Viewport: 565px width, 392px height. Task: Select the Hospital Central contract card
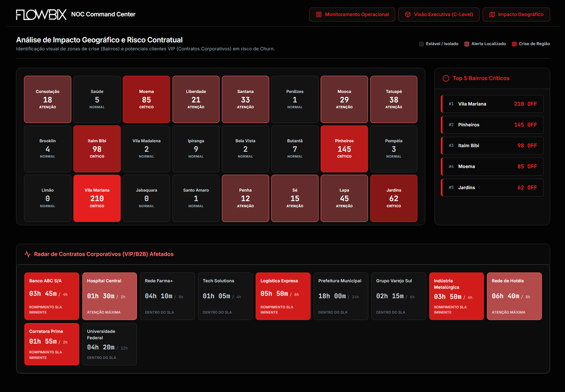pos(109,296)
